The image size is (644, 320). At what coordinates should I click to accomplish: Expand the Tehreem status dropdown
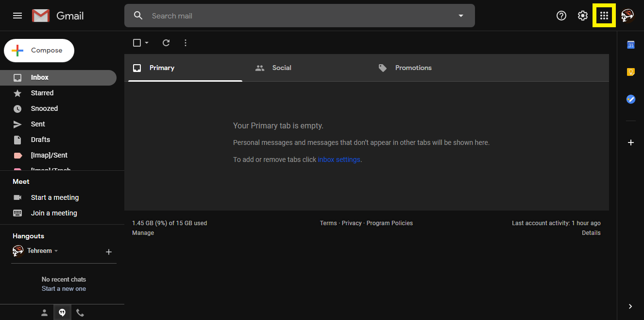pos(56,251)
